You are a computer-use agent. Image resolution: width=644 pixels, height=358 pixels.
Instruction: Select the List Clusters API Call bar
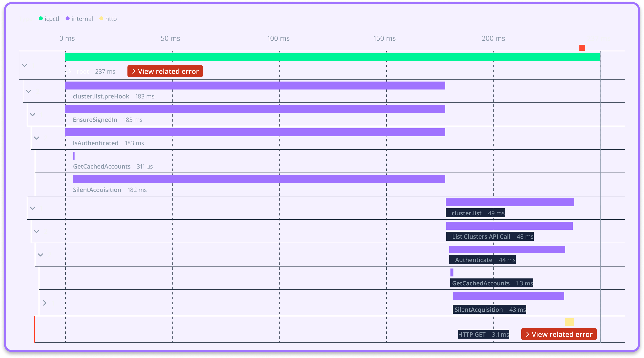(509, 226)
